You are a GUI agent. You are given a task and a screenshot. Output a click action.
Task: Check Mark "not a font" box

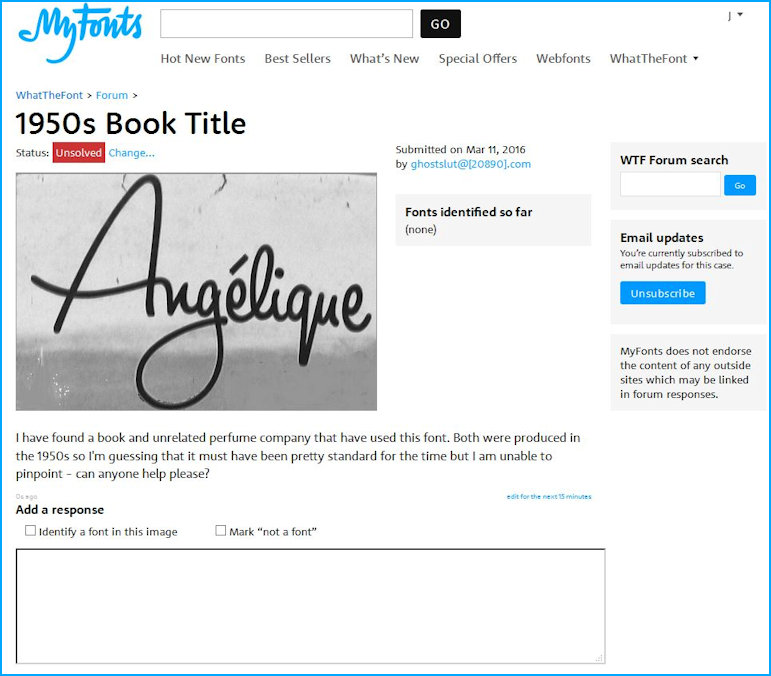tap(221, 531)
